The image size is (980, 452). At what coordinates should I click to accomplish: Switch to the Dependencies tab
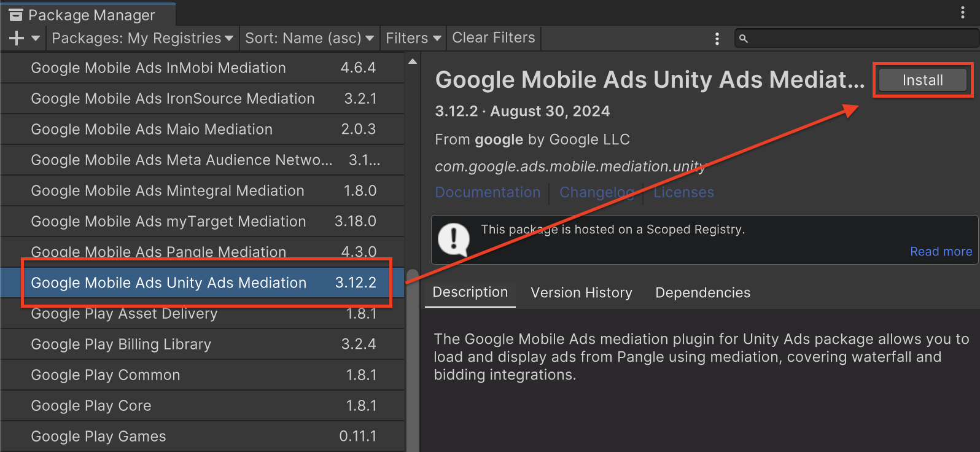point(702,293)
